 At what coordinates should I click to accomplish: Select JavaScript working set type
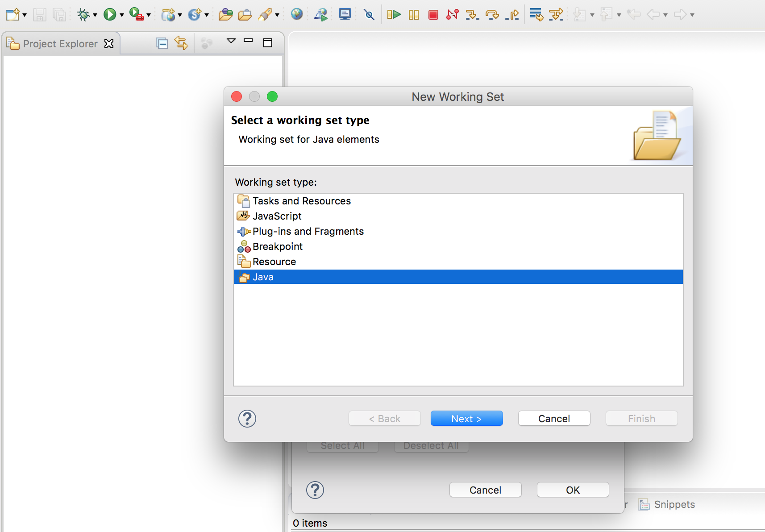458,216
